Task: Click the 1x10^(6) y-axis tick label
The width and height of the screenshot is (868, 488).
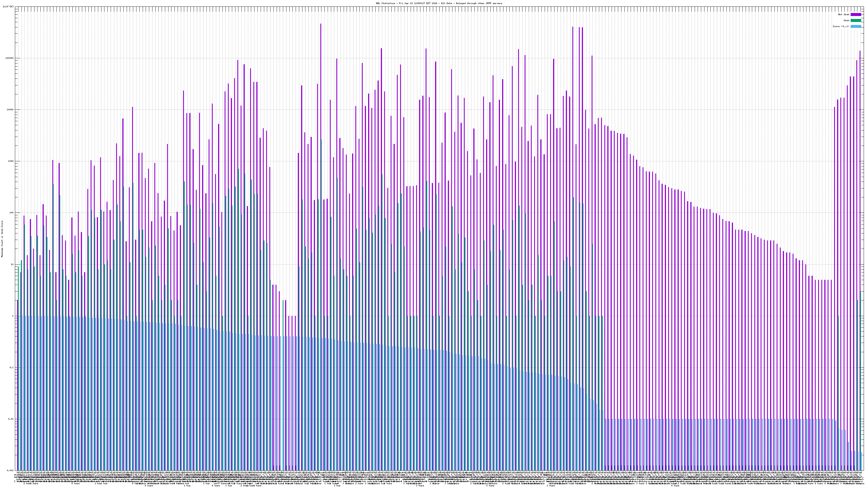Action: point(8,7)
